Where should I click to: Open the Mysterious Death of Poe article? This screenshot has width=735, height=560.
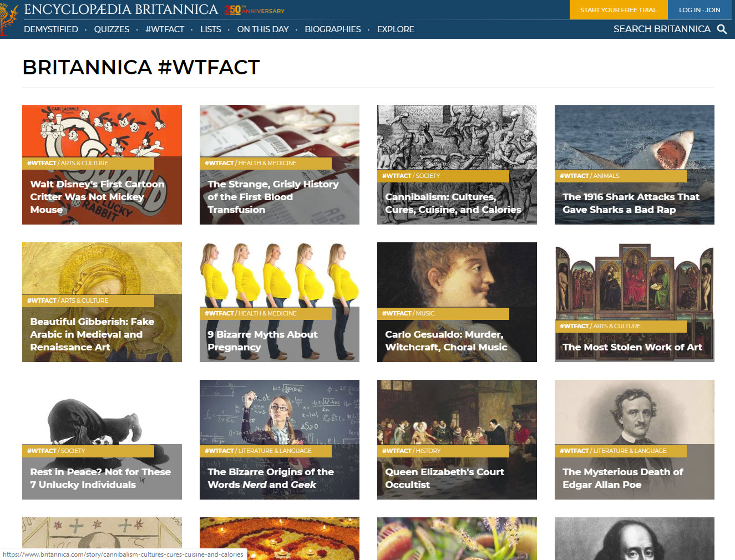coord(622,478)
